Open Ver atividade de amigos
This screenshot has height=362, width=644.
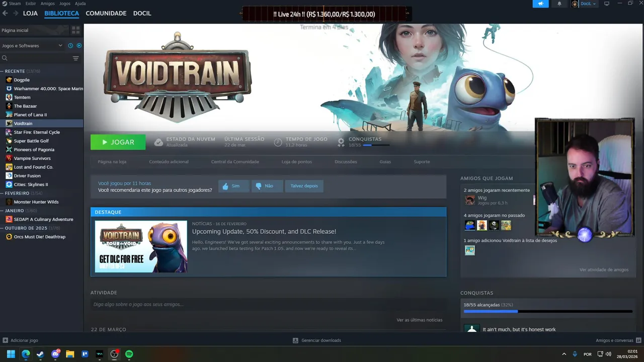[604, 270]
